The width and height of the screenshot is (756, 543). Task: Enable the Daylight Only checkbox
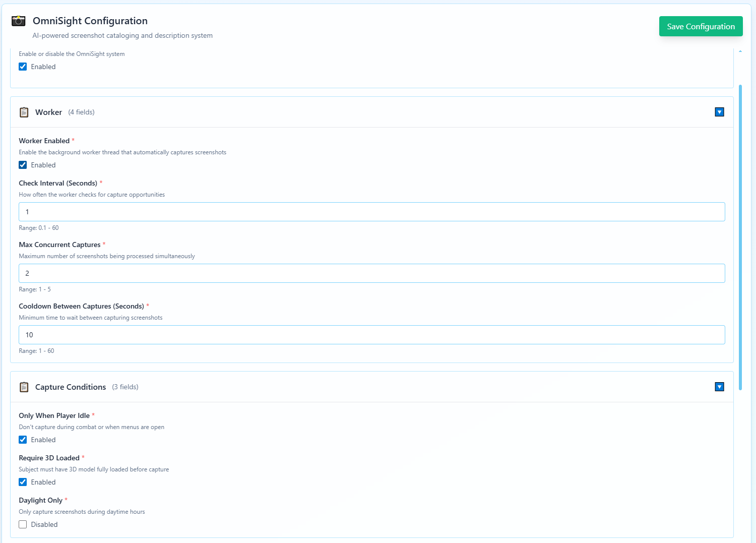click(23, 524)
